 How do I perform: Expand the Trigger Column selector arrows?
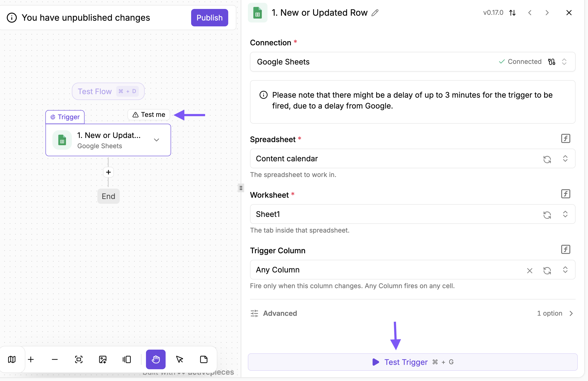tap(565, 269)
